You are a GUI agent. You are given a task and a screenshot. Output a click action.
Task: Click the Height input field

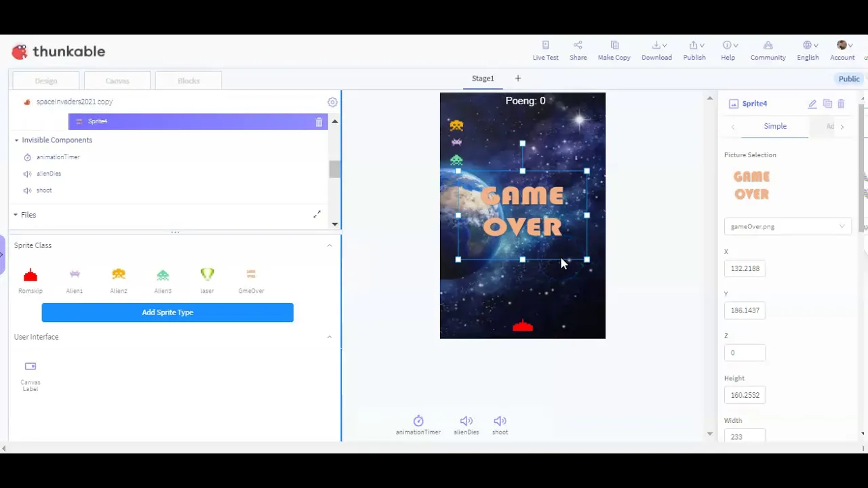point(745,395)
